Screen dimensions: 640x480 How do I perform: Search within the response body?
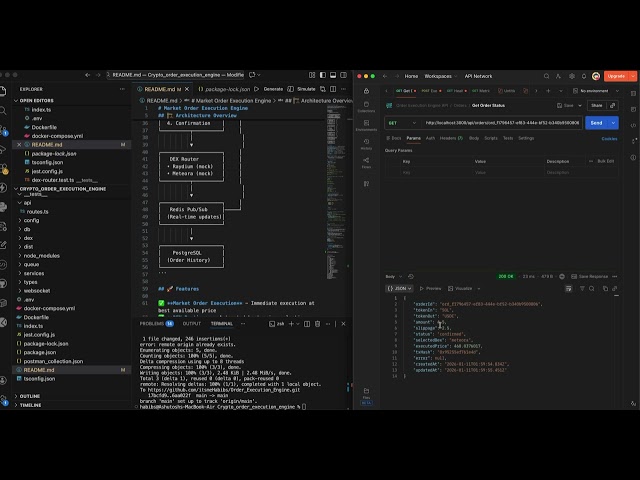(x=591, y=289)
